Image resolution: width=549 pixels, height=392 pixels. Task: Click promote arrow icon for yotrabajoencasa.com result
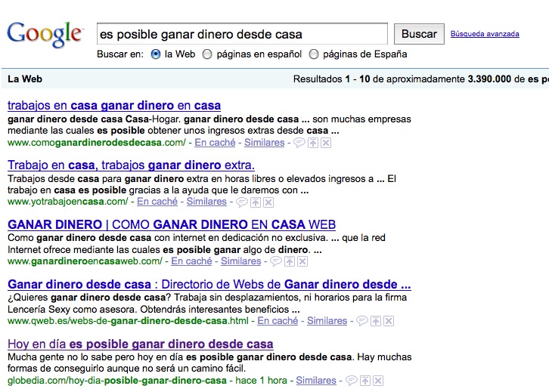(x=256, y=202)
